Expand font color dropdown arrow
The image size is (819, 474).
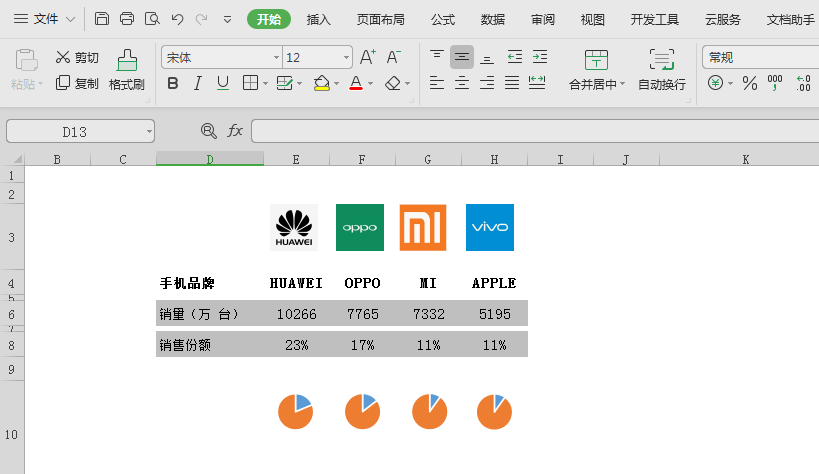click(x=370, y=84)
